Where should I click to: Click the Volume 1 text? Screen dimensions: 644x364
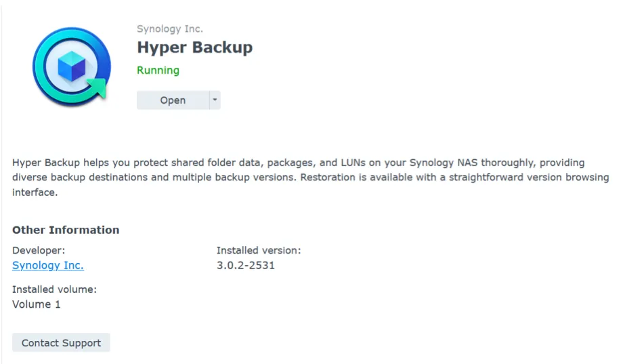(x=37, y=304)
